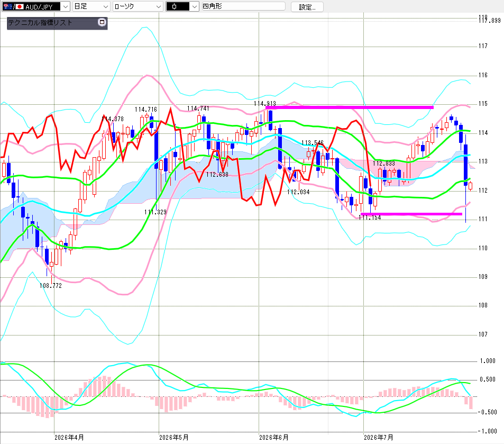Click the 四角形 drawing tool field
This screenshot has width=504, height=444.
point(243,6)
